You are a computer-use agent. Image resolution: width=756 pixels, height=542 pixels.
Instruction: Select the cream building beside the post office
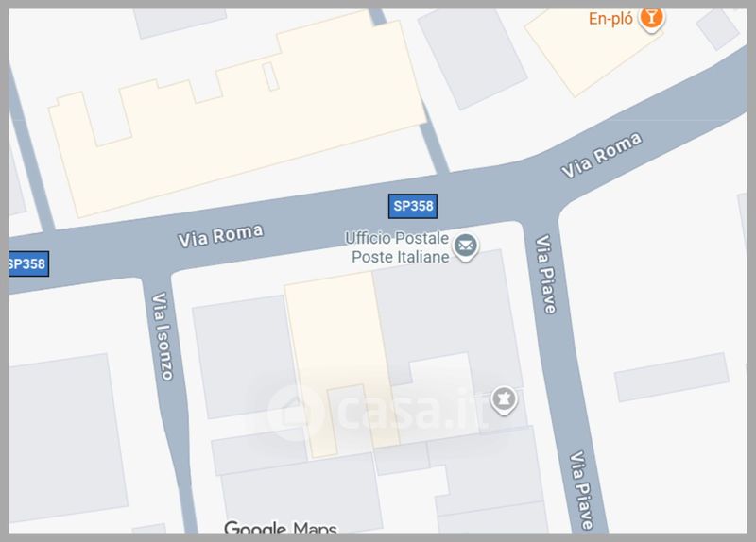340,364
